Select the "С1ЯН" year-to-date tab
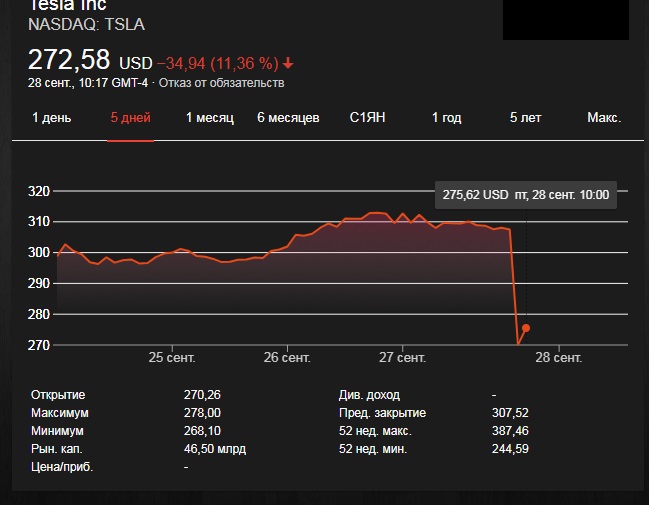 click(368, 118)
